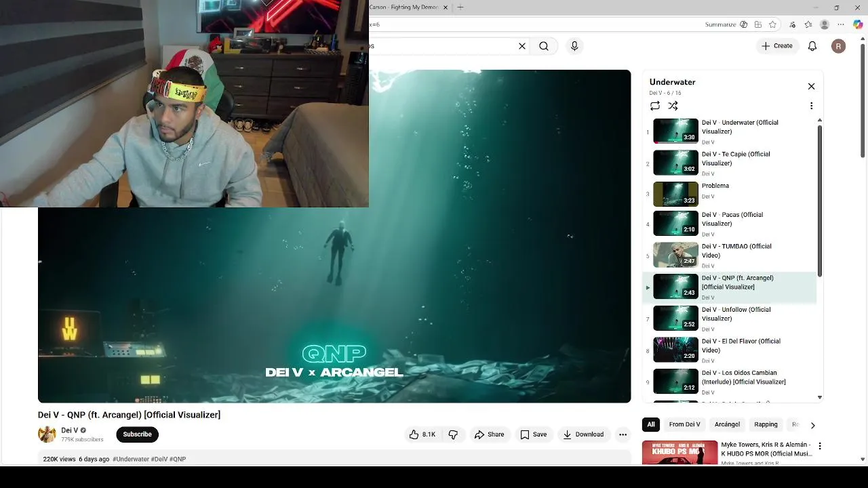
Task: Open a new browser tab
Action: coord(460,7)
